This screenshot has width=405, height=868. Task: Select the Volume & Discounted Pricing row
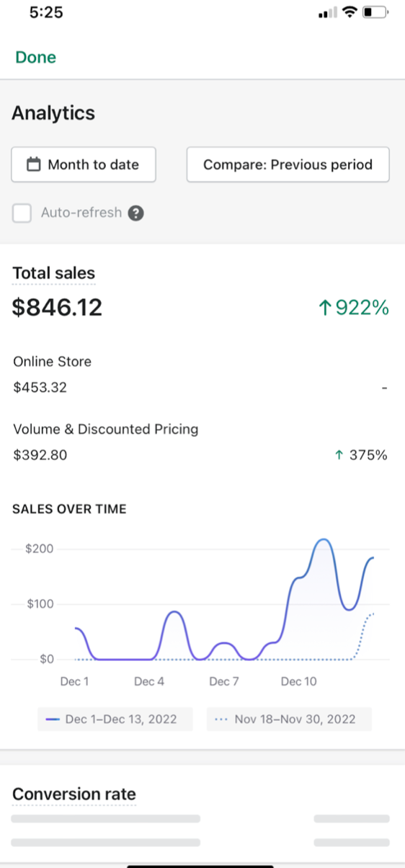pyautogui.click(x=202, y=442)
